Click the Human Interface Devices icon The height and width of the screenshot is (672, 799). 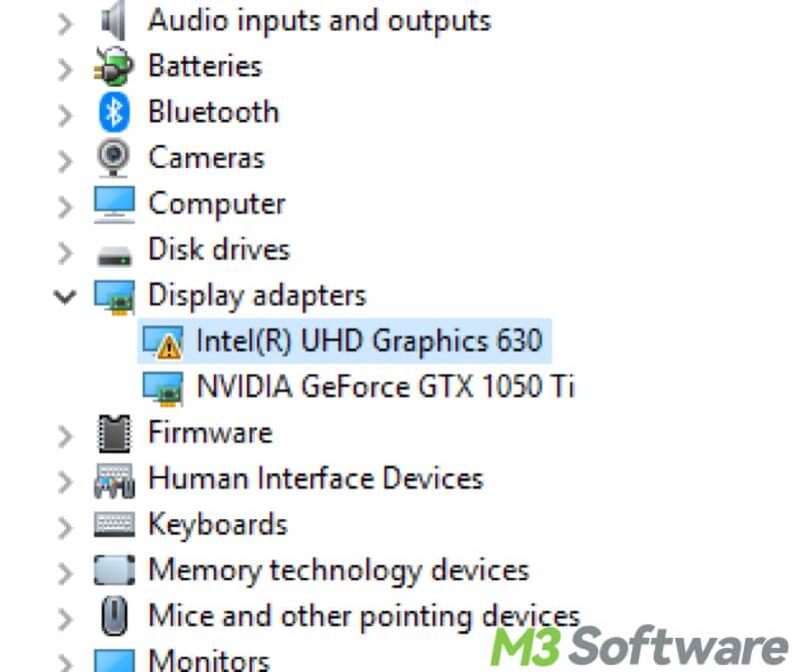coord(114,480)
